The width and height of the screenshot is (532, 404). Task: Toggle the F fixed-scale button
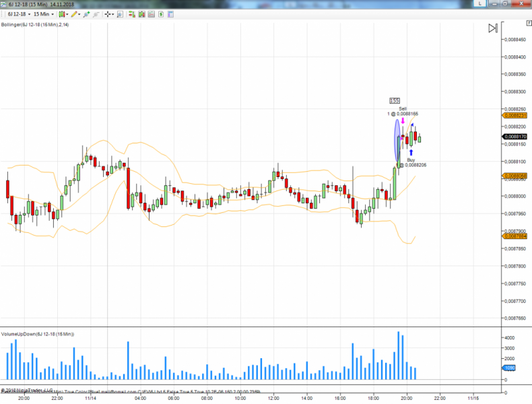[x=529, y=23]
